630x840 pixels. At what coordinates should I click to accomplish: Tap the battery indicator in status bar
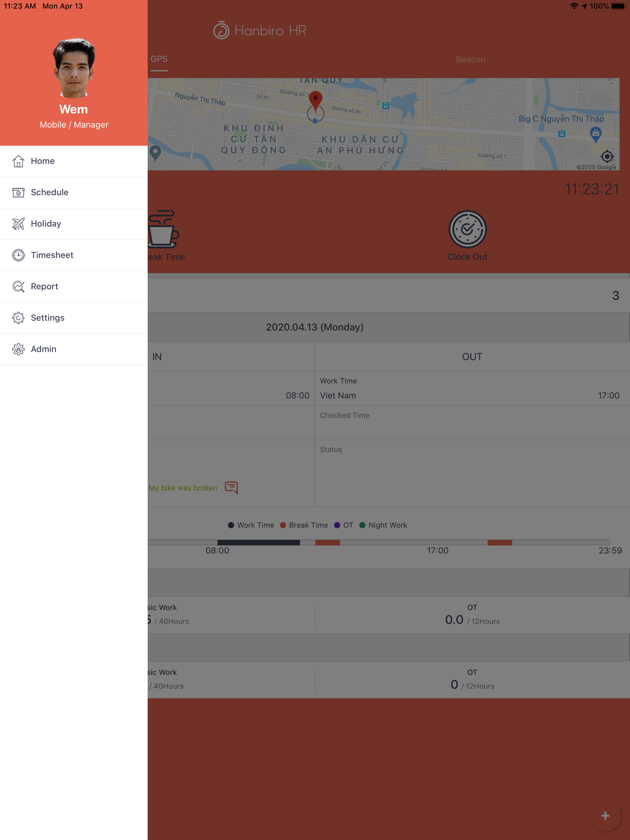pos(618,6)
